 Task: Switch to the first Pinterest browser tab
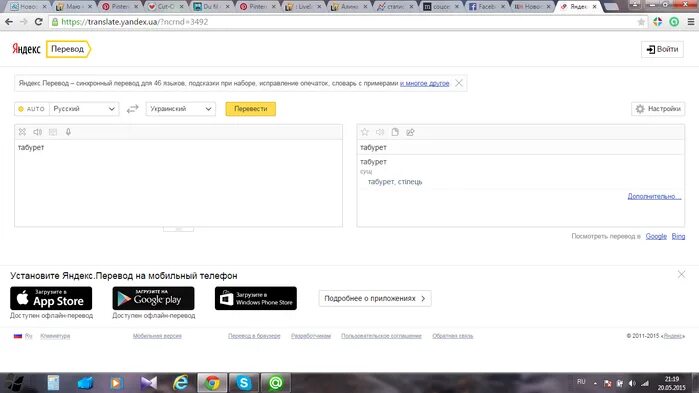click(120, 7)
